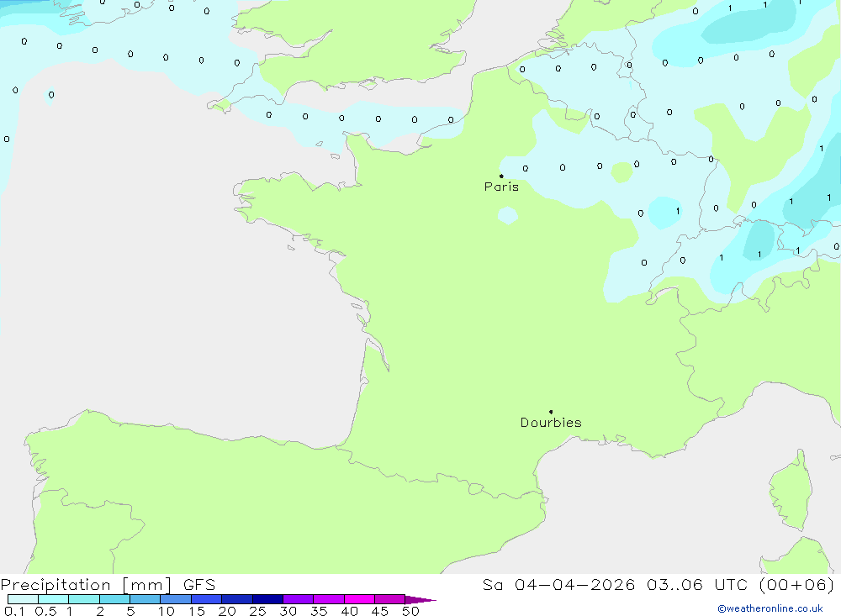Click the (00+06) forecast offset label
This screenshot has height=616, width=841.
pos(796,585)
